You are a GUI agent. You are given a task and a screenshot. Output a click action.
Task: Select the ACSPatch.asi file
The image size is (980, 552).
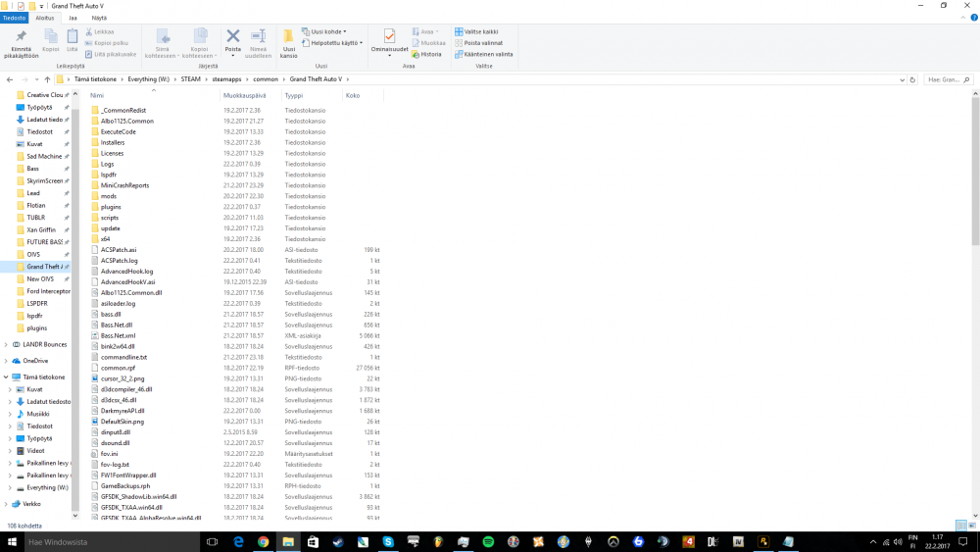pos(119,249)
